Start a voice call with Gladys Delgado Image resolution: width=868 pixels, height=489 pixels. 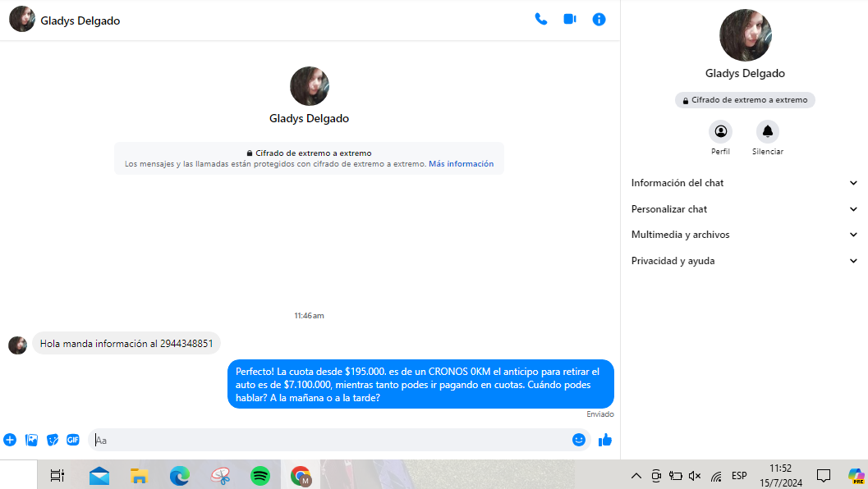coord(540,20)
